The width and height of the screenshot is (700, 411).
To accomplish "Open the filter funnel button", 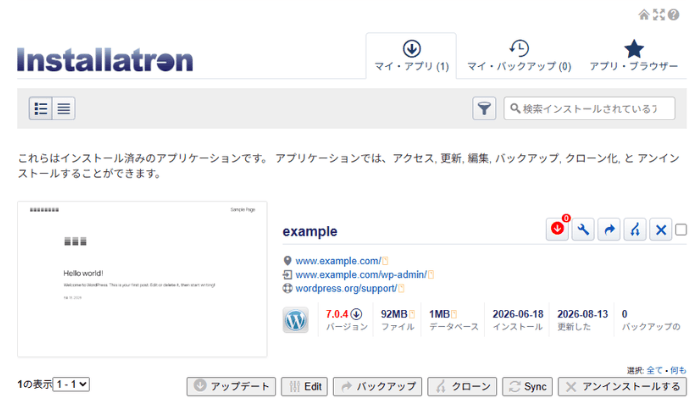I will pyautogui.click(x=484, y=108).
